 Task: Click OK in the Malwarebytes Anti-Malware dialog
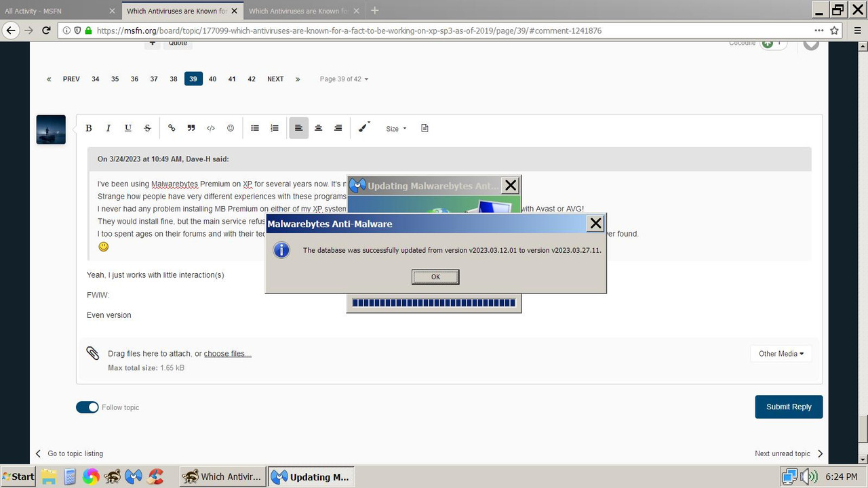tap(435, 277)
